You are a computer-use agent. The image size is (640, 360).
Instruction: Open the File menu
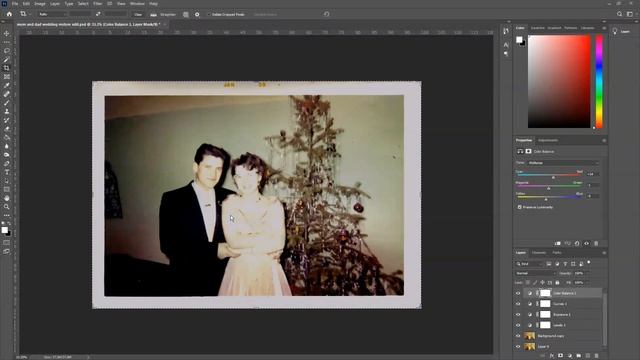[15, 4]
